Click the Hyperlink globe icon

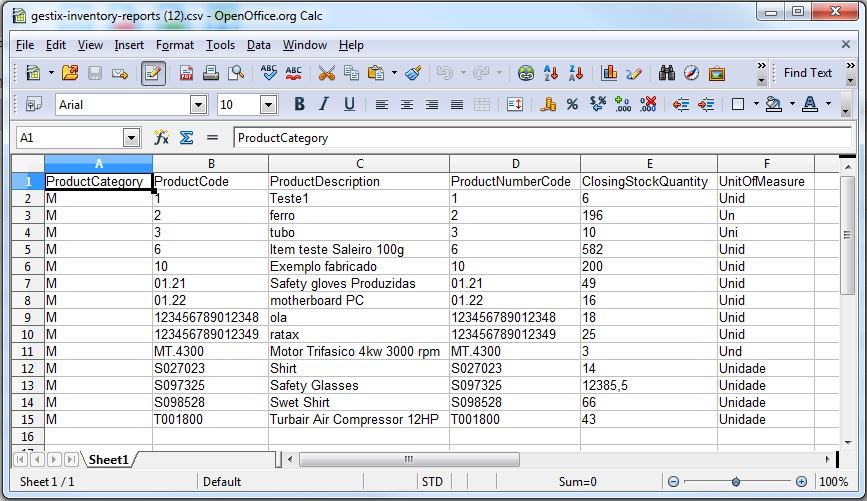click(x=526, y=73)
